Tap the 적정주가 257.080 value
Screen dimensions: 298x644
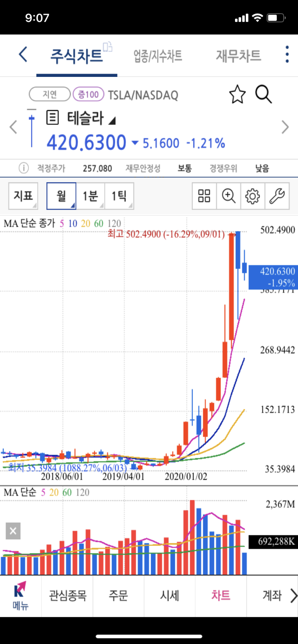tap(97, 168)
